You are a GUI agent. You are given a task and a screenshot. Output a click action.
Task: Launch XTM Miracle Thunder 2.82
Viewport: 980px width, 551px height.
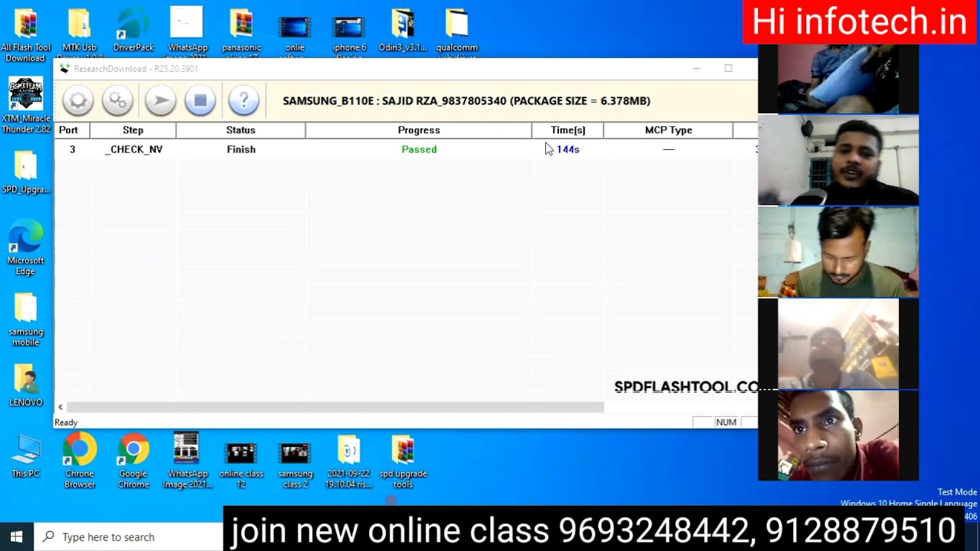point(26,105)
